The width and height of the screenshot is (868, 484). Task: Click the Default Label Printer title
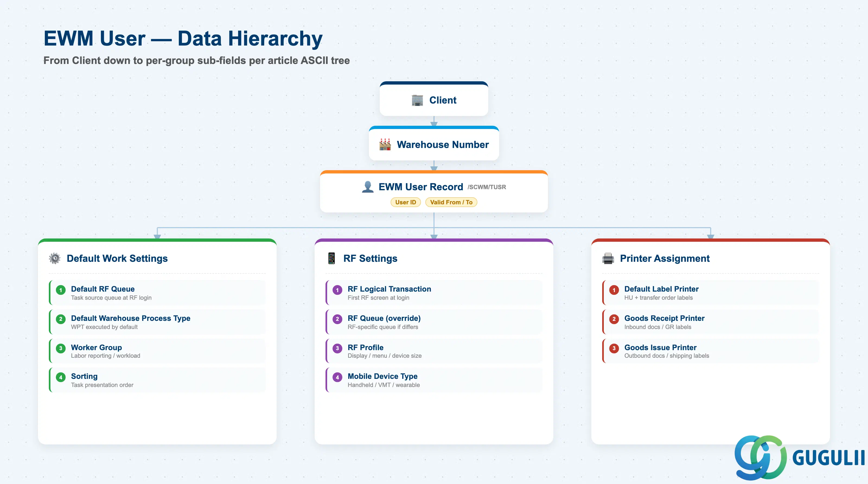[x=662, y=289]
